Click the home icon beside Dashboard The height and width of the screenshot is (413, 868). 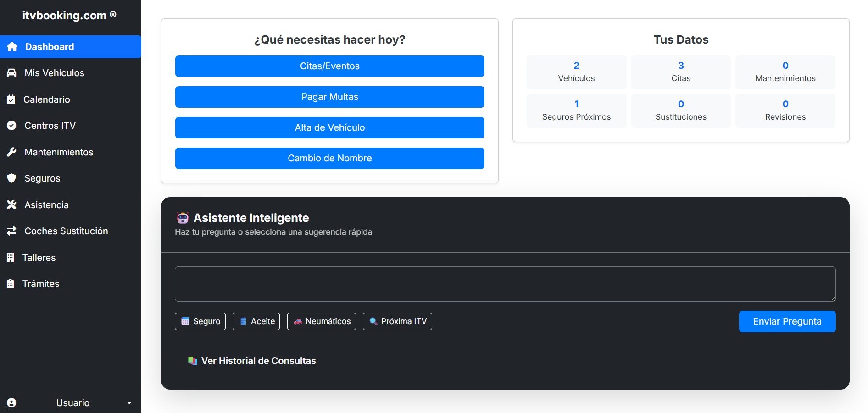coord(12,47)
